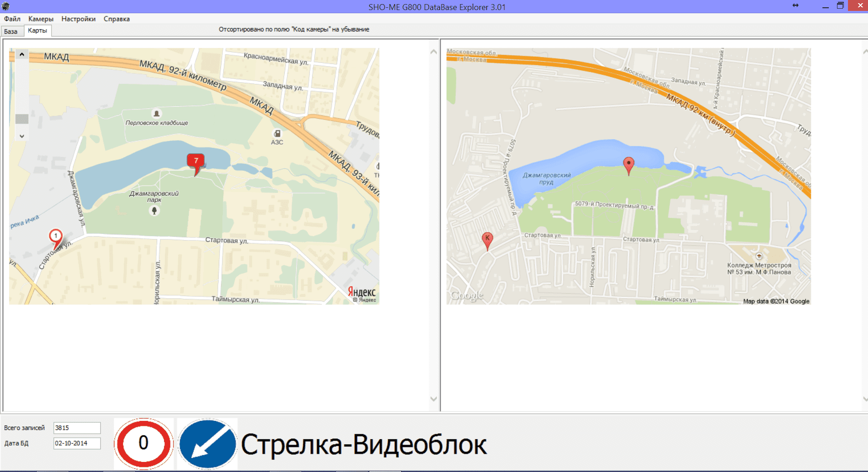Click the 'Дата БД' label
This screenshot has height=472, width=868.
[x=16, y=443]
